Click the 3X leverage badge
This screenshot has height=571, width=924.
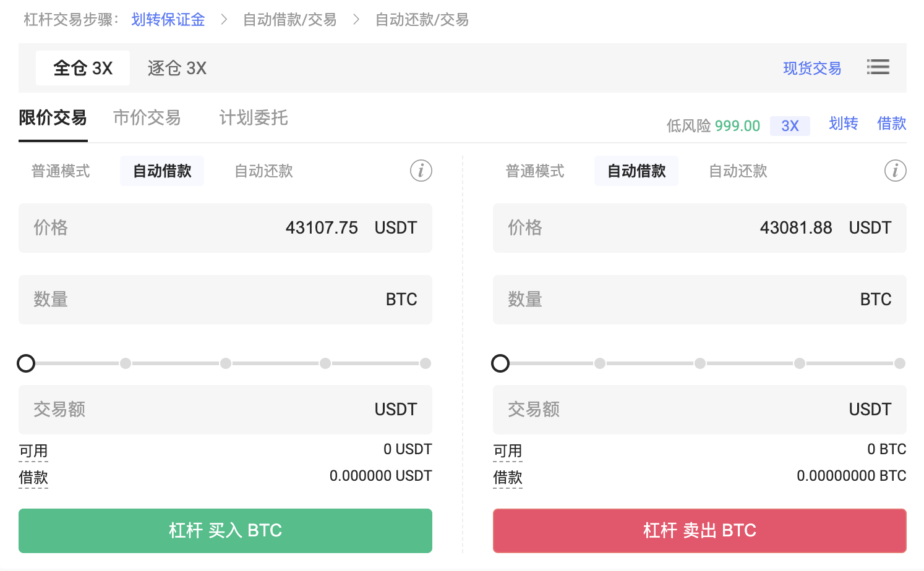[790, 126]
